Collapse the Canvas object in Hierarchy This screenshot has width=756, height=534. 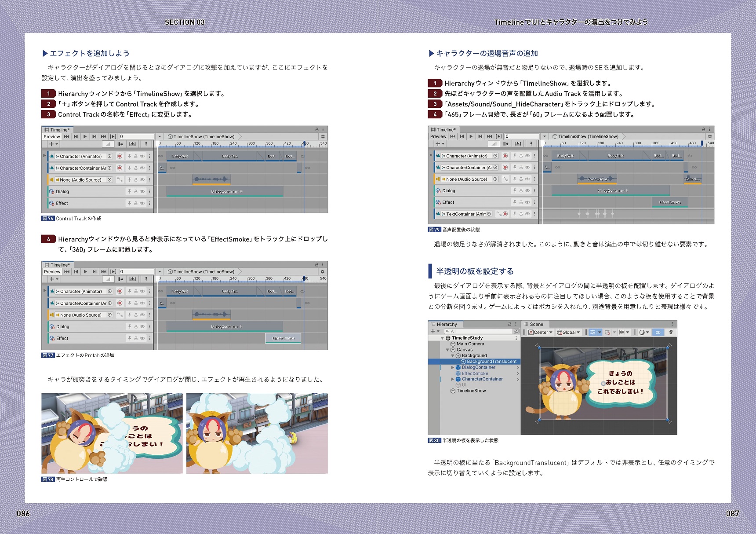point(447,350)
